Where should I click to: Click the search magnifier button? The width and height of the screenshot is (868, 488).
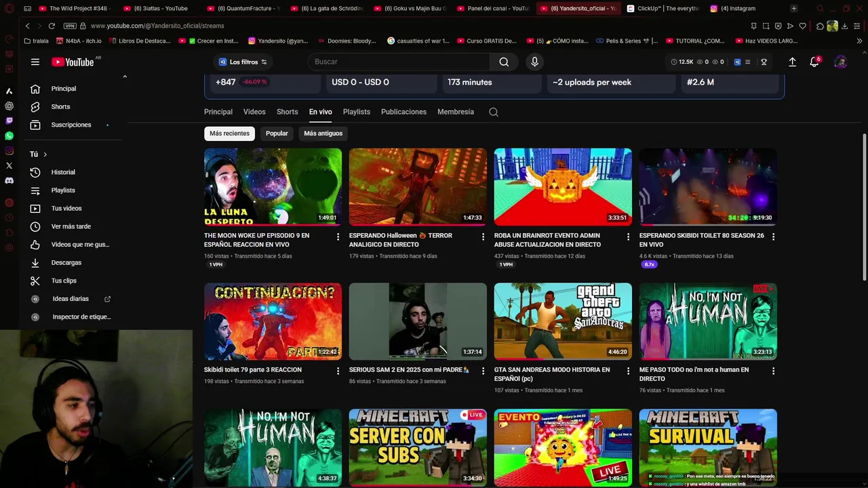coord(504,62)
